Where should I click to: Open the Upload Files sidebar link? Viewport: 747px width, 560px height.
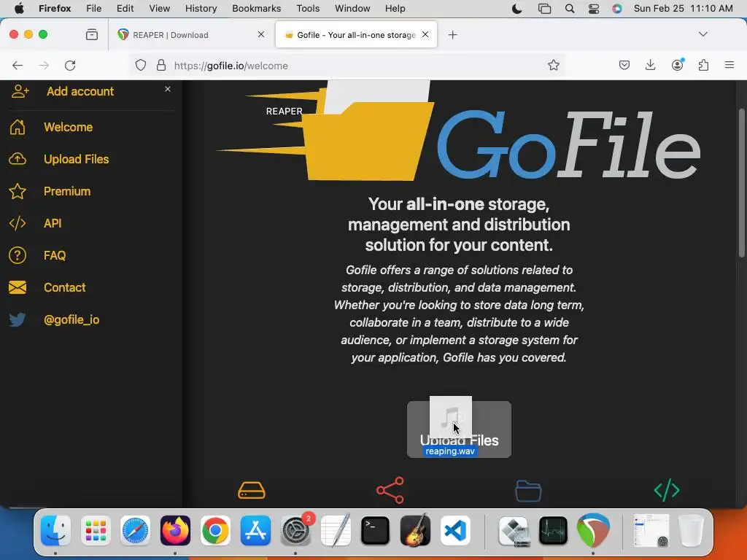[76, 159]
